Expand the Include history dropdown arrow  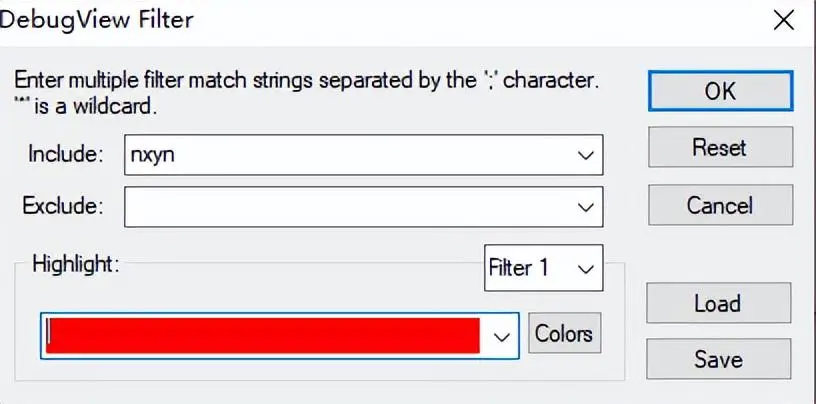585,155
